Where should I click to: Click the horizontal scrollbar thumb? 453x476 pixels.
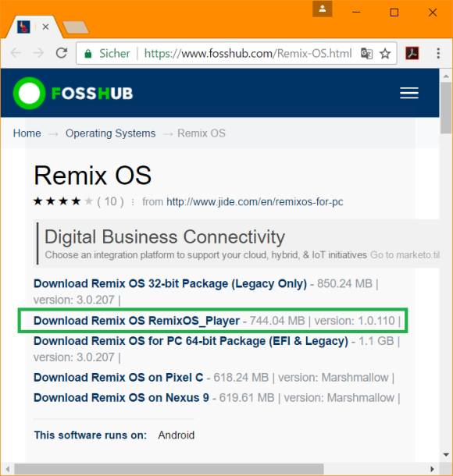(169, 469)
